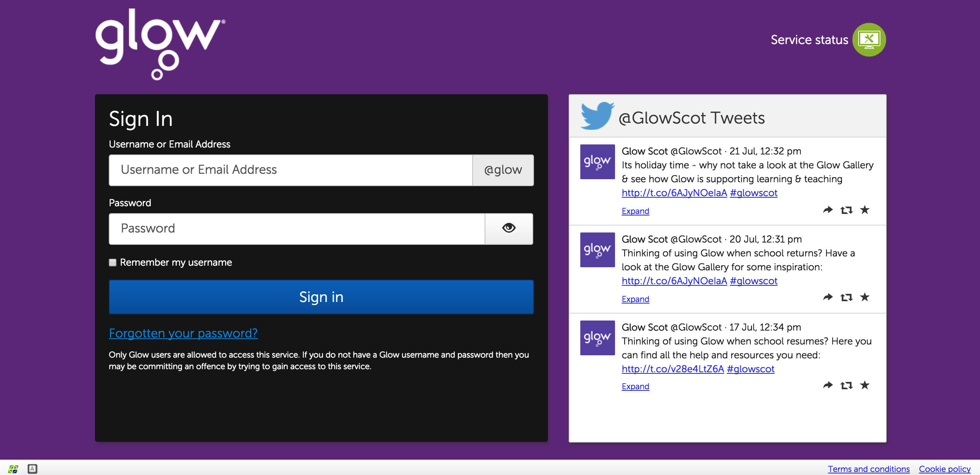
Task: Favorite the 17 Jul tweet
Action: click(x=865, y=385)
